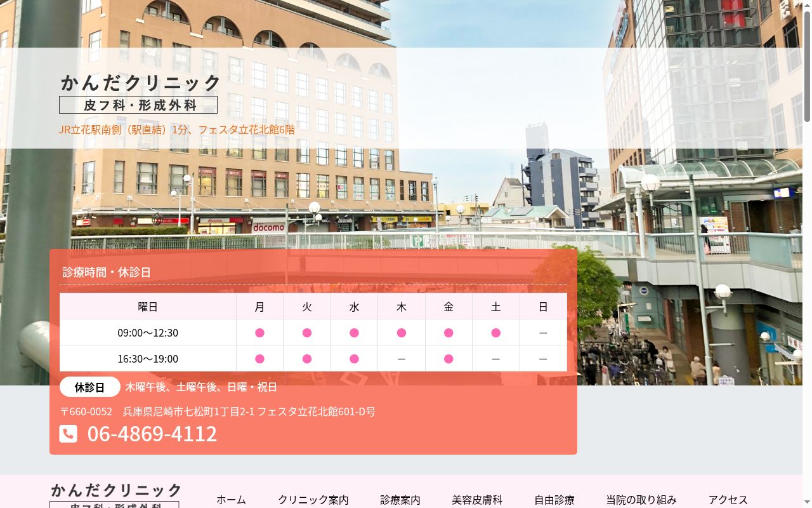Open the ホーム menu item
Screen dimensions: 812x508
pyautogui.click(x=231, y=500)
